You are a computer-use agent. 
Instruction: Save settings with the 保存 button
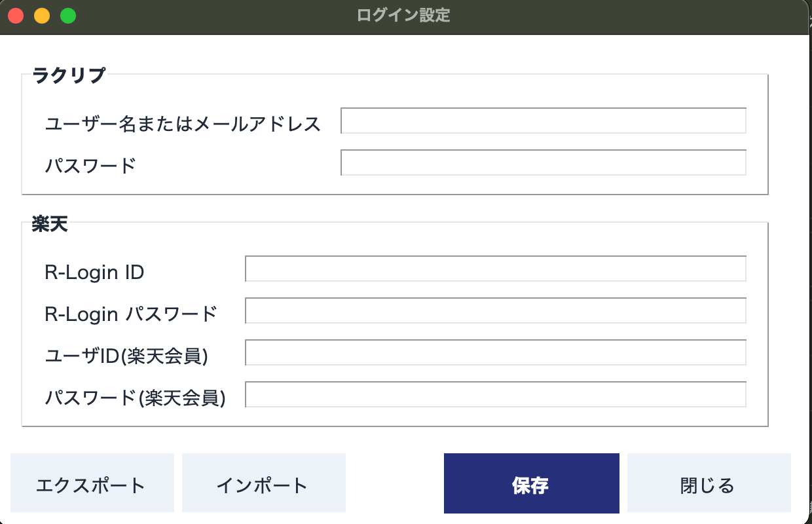pos(531,483)
